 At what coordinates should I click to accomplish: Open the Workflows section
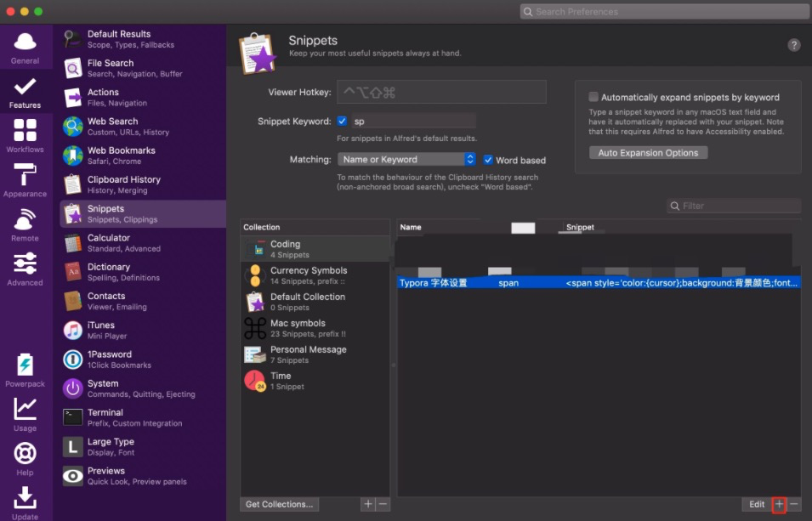pos(25,136)
